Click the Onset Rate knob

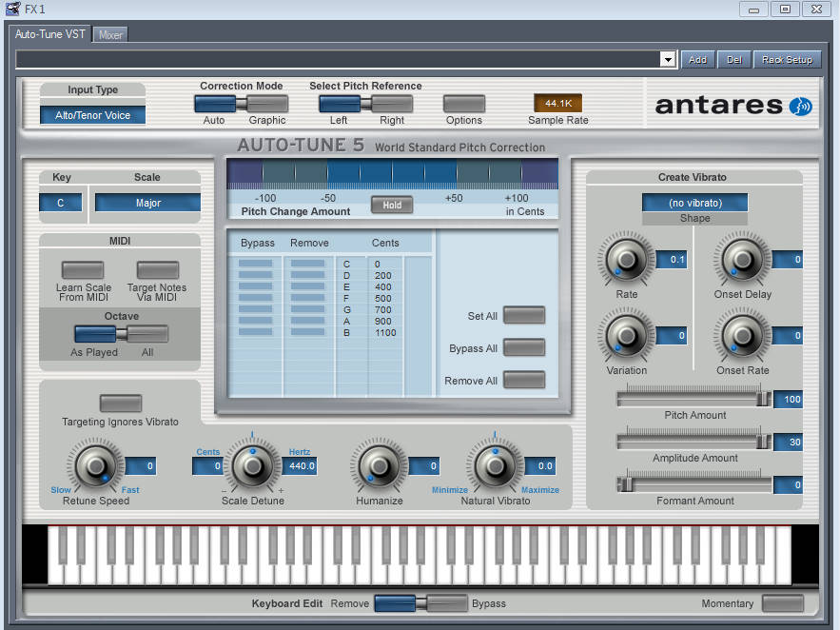click(x=743, y=336)
